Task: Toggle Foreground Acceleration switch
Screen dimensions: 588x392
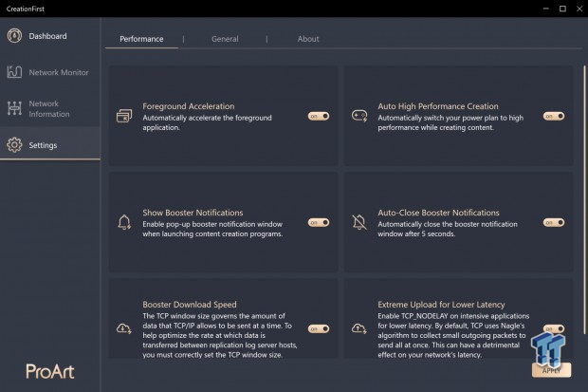Action: tap(319, 116)
